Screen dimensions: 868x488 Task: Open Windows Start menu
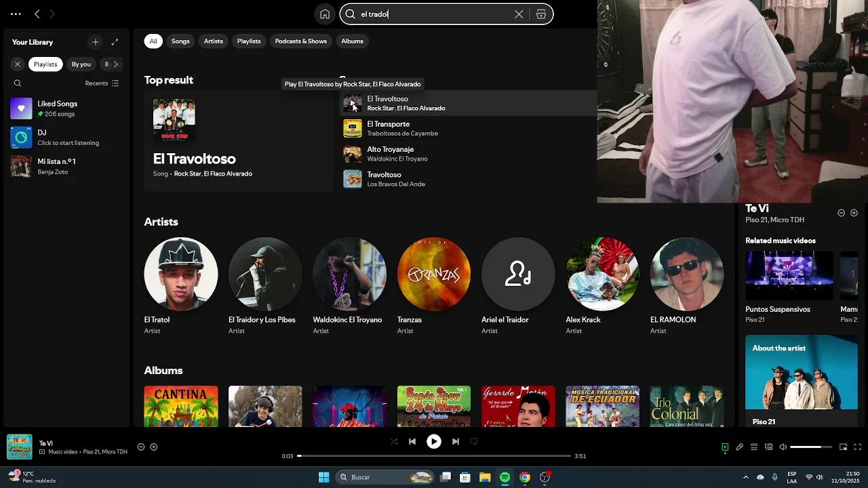click(x=323, y=477)
